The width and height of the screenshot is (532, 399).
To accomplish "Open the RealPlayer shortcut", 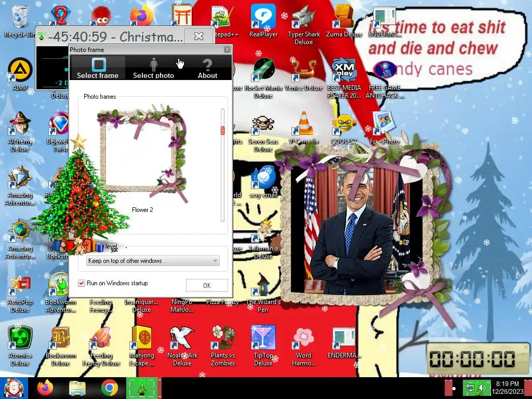I will 263,21.
